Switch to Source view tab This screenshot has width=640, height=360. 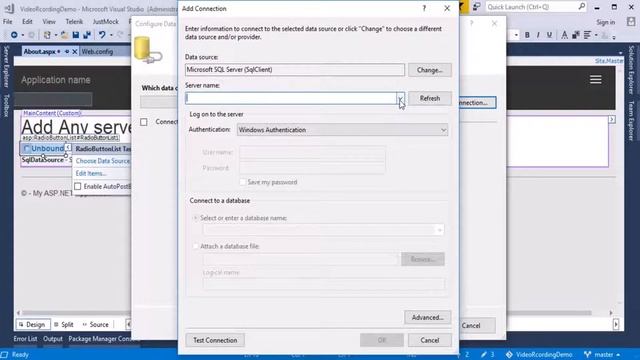click(96, 324)
